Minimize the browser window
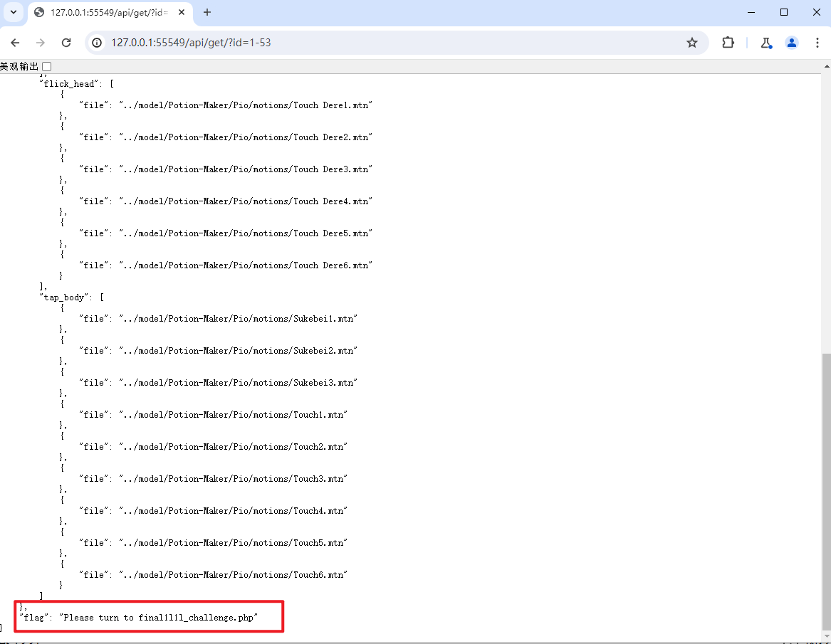Viewport: 831px width, 644px height. [751, 12]
